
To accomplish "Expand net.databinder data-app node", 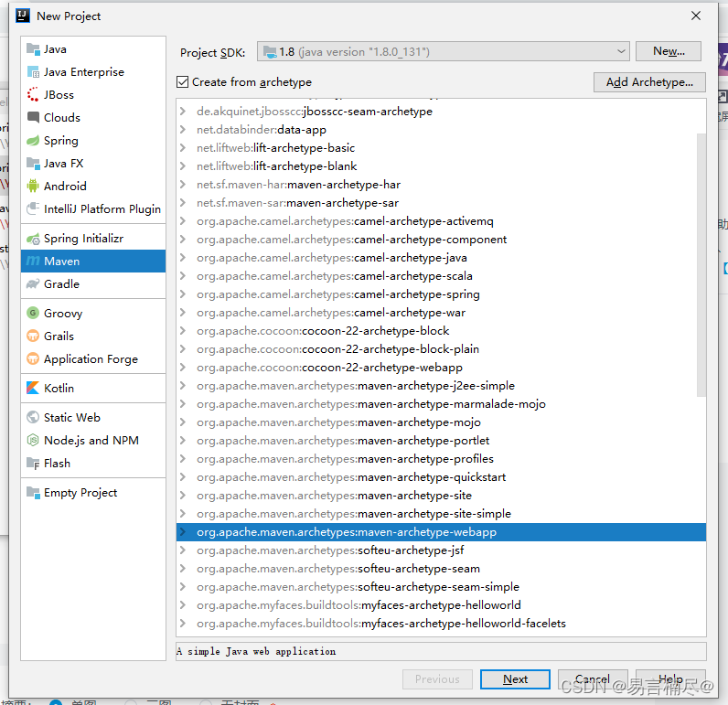I will click(x=183, y=130).
